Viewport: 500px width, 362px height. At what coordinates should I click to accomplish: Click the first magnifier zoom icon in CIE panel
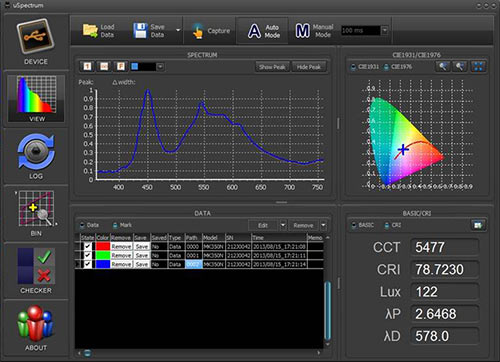[443, 67]
